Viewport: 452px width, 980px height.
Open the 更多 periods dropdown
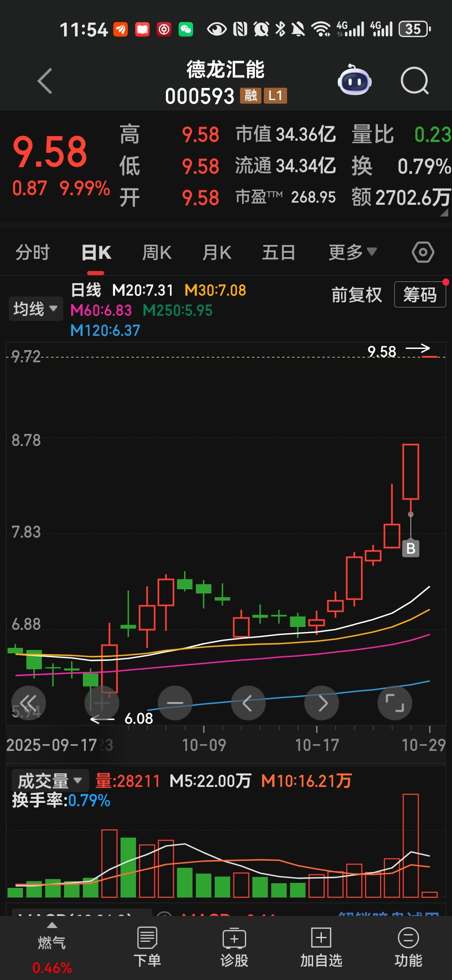(352, 253)
